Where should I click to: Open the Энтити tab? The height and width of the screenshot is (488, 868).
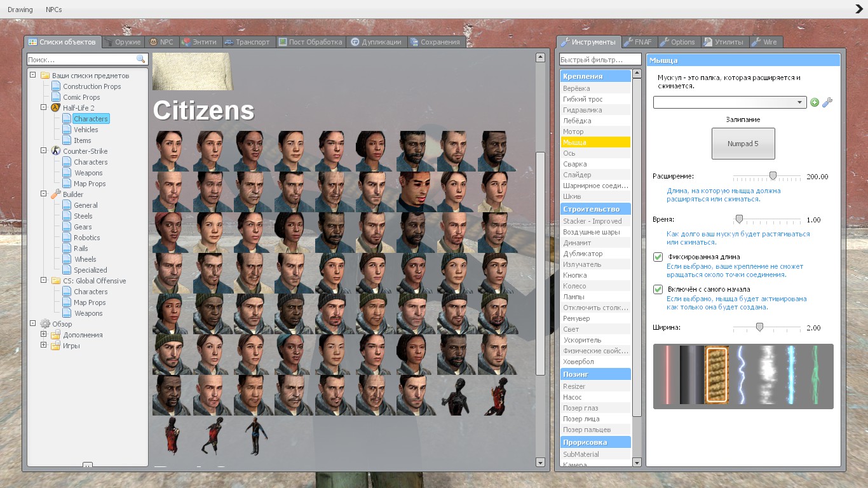[200, 42]
